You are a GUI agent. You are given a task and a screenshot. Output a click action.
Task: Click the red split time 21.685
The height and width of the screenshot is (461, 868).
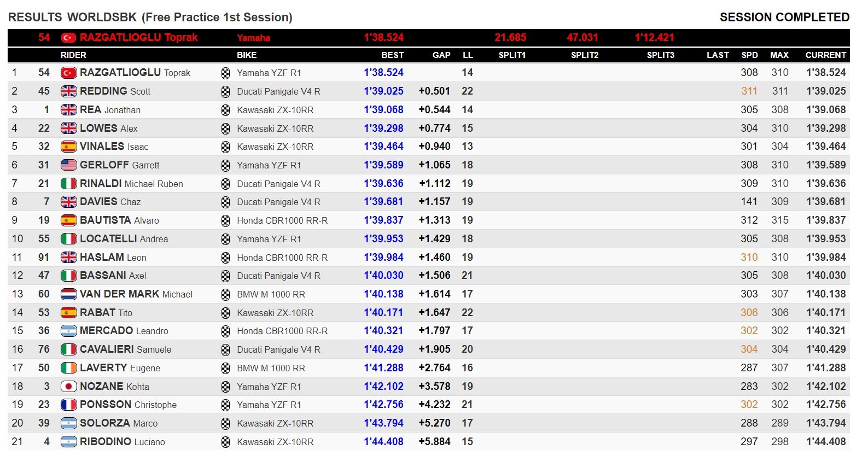pos(510,38)
